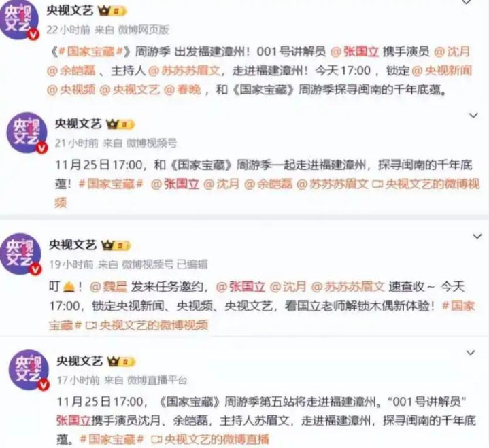489x448 pixels.
Task: Open the avatar on the 19小时前 post
Action: click(x=21, y=254)
